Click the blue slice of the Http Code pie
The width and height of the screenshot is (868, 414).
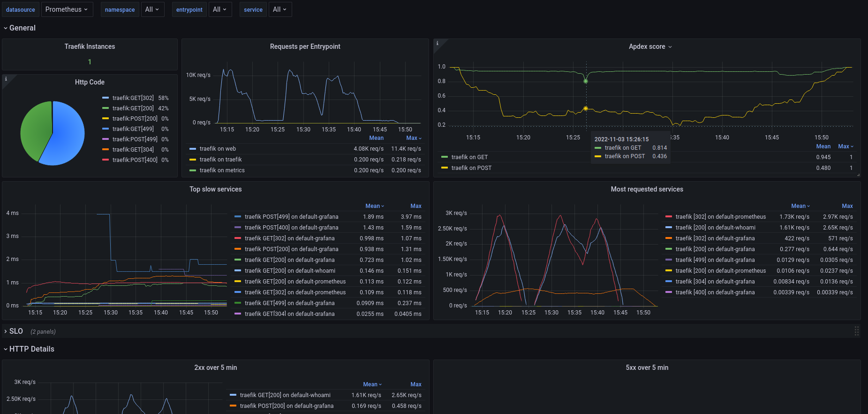[x=66, y=136]
